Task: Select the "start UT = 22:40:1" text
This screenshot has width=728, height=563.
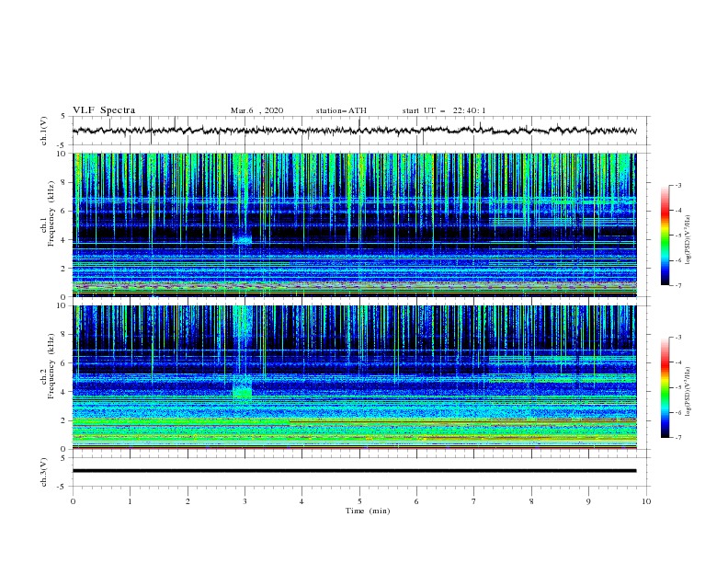Action: click(444, 110)
